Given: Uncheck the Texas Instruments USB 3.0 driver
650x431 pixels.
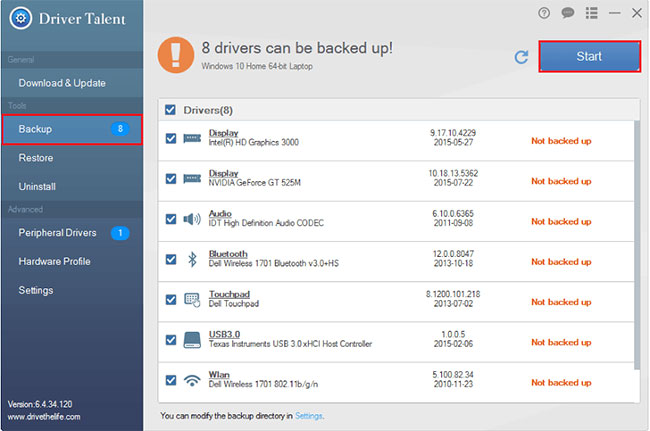Looking at the screenshot, I should tap(171, 340).
